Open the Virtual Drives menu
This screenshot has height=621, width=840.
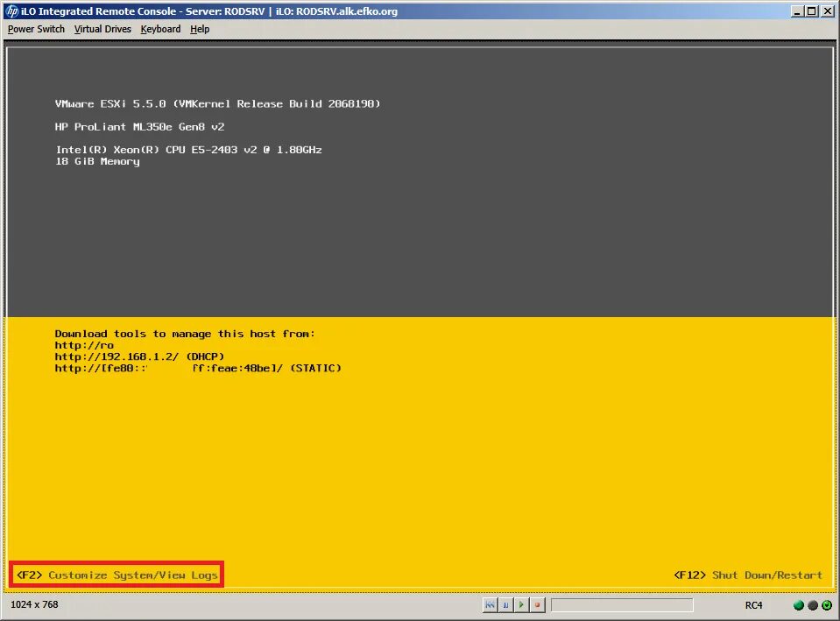pos(102,29)
